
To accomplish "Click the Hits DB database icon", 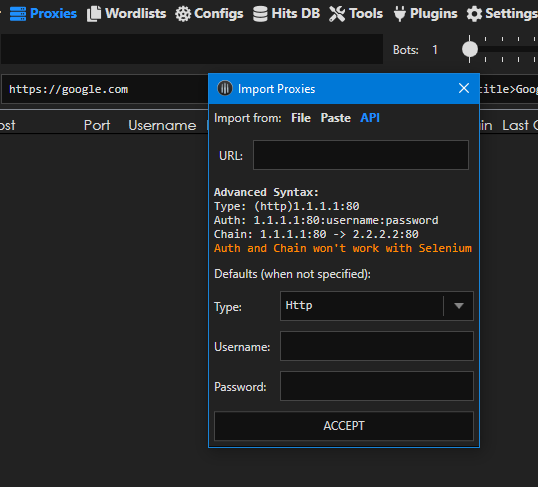I will (x=260, y=14).
